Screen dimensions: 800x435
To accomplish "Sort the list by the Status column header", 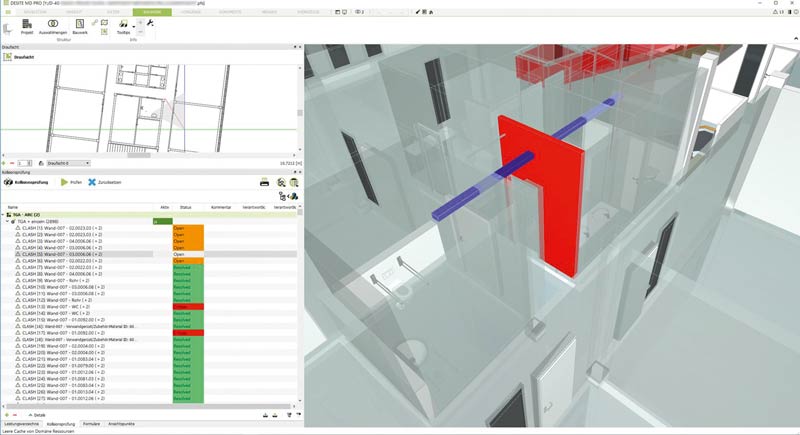I will 185,207.
